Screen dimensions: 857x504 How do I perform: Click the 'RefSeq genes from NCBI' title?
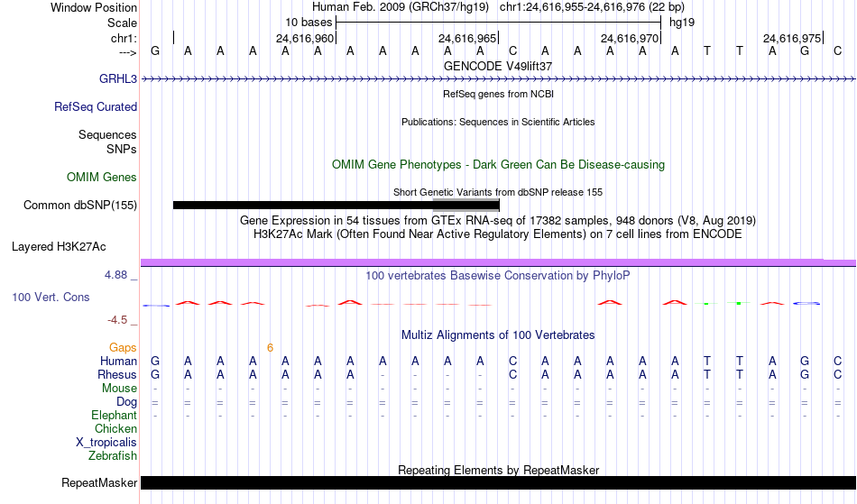[x=499, y=94]
